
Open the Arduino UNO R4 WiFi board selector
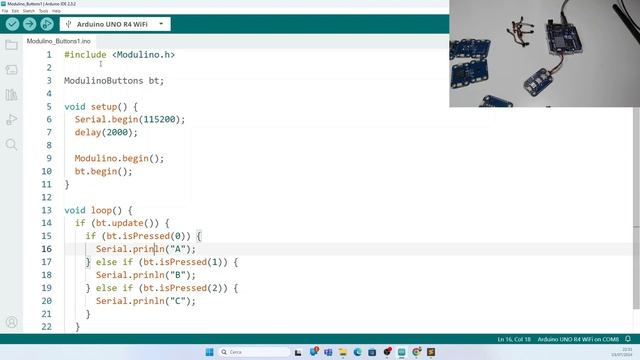(115, 24)
